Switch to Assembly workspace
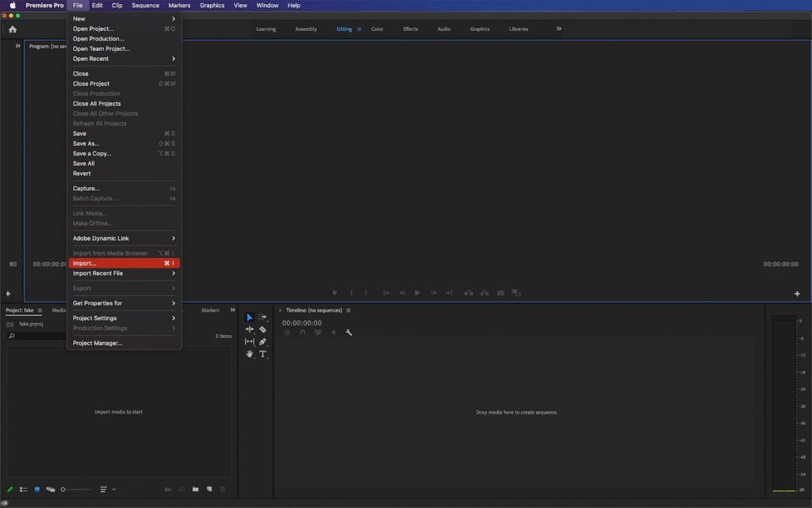 (305, 29)
